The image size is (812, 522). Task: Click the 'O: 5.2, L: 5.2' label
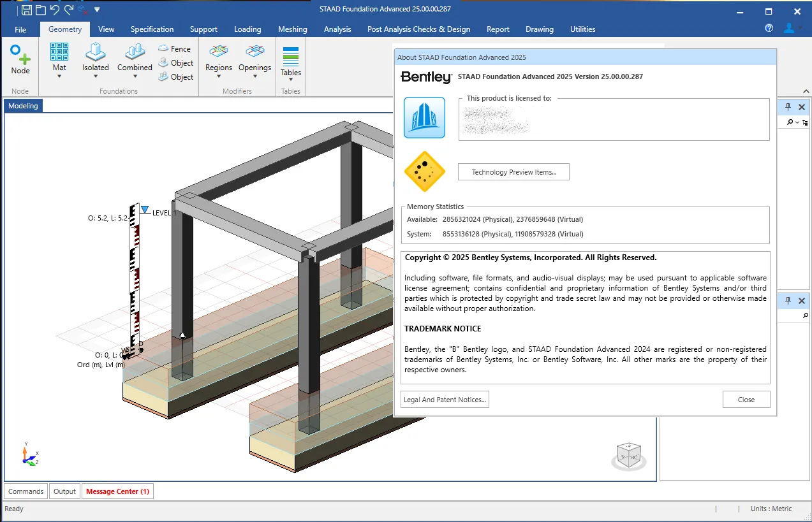[108, 218]
